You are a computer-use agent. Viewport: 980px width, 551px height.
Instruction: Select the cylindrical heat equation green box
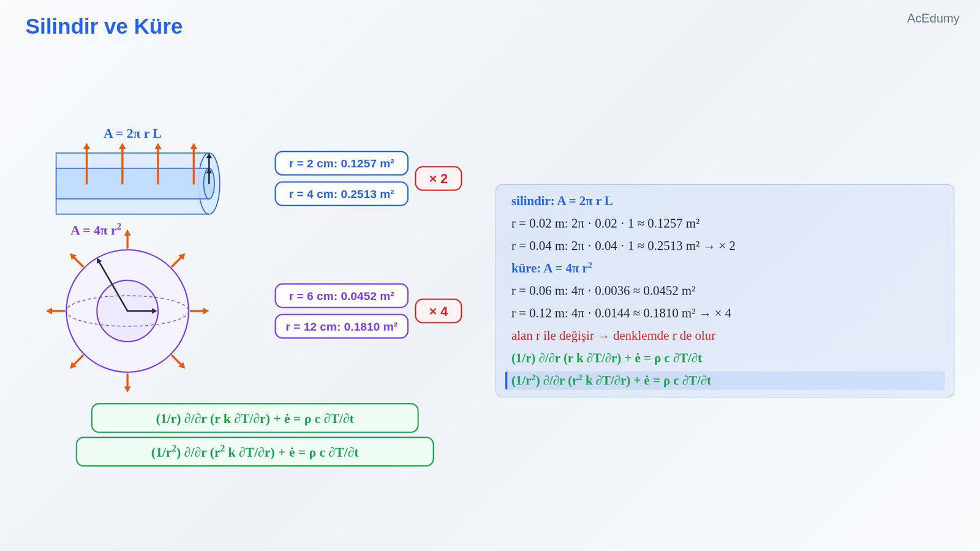pos(255,418)
